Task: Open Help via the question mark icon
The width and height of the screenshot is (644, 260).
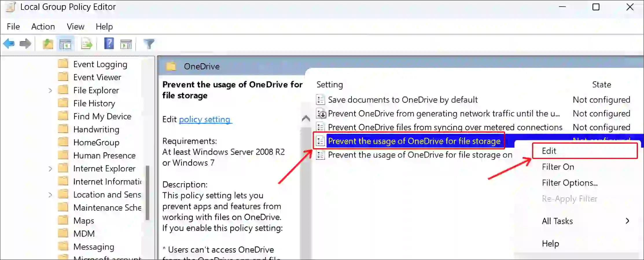Action: click(109, 44)
